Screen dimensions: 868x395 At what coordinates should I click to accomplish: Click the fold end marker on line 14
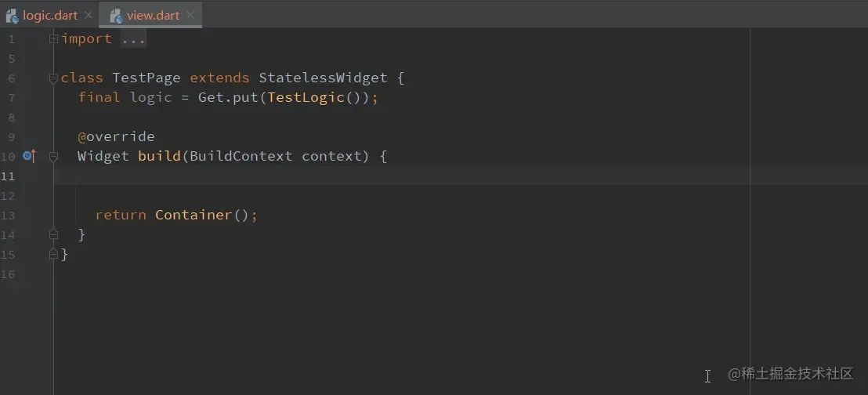[x=53, y=235]
